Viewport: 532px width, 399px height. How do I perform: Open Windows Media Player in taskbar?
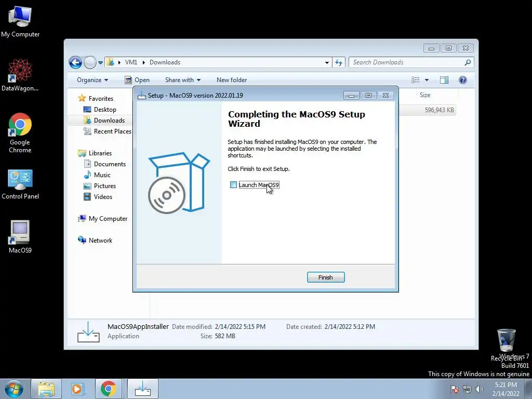tap(77, 389)
